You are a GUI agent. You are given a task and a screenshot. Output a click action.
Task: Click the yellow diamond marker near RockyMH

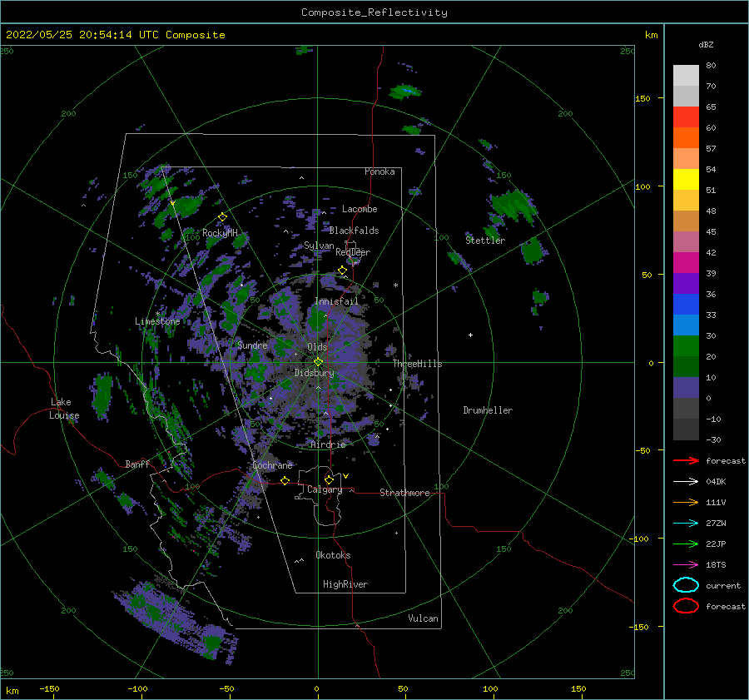pos(222,217)
